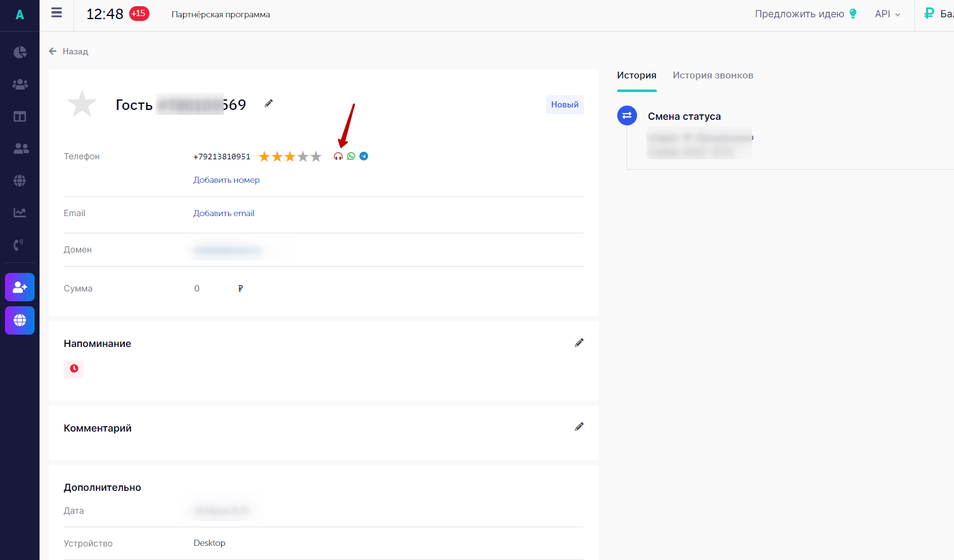Viewport: 954px width, 560px height.
Task: Click the +15 notification badge
Action: pos(139,14)
